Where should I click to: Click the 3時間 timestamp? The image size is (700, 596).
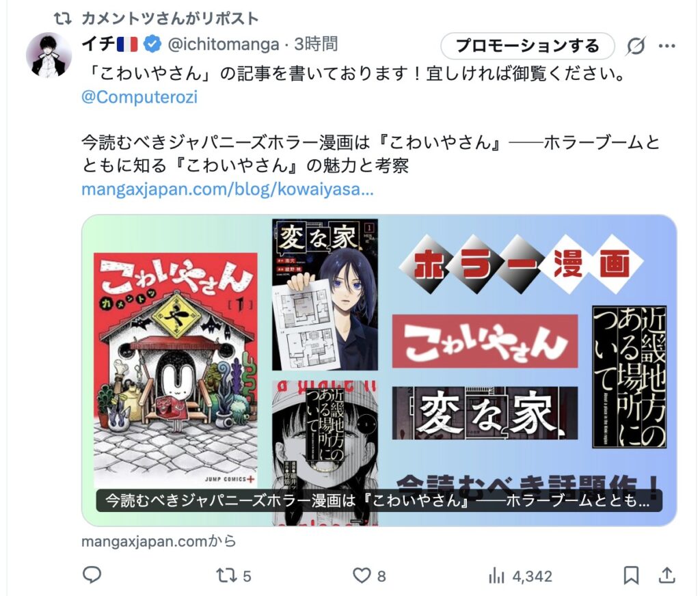(316, 44)
